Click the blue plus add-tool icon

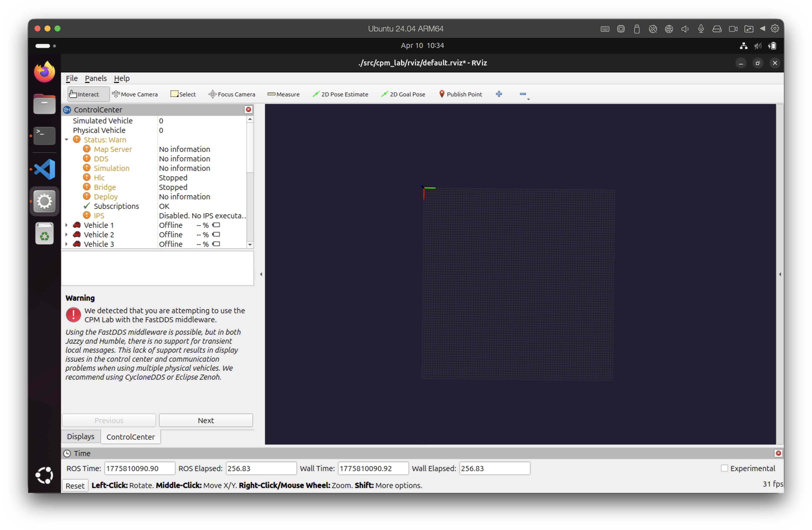(499, 94)
